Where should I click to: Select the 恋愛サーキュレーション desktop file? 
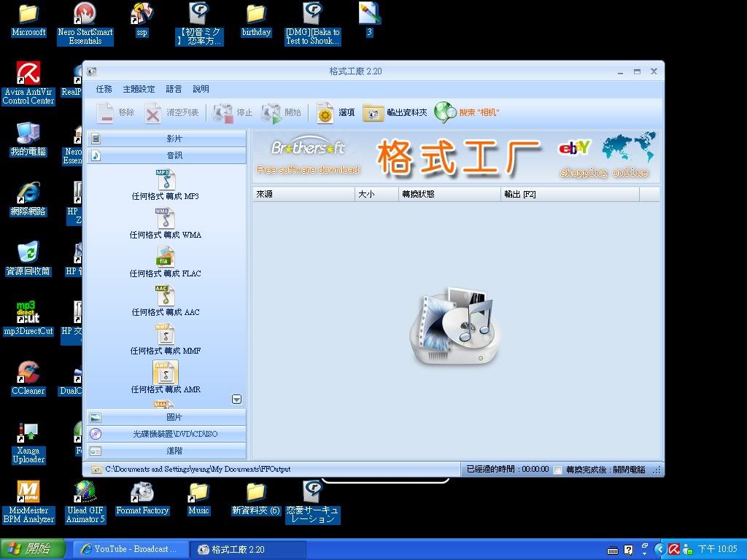(312, 502)
